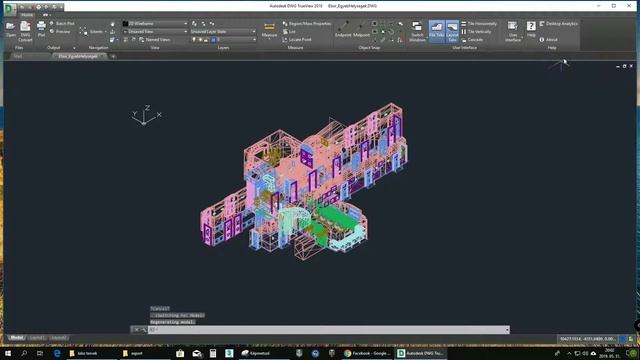Open Windows taskbar search
Image resolution: width=640 pixels, height=360 pixels.
pyautogui.click(x=24, y=353)
